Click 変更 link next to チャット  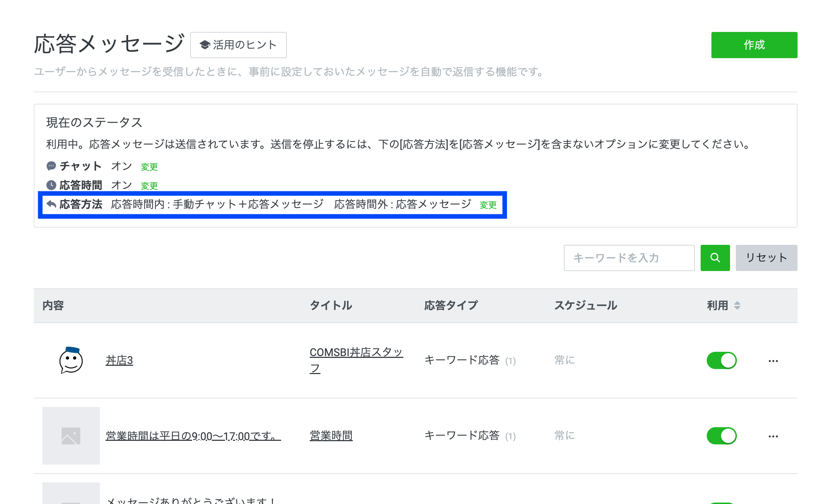149,167
